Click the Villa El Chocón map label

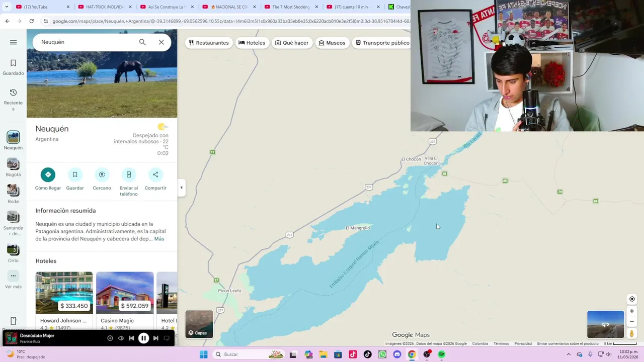pyautogui.click(x=431, y=161)
